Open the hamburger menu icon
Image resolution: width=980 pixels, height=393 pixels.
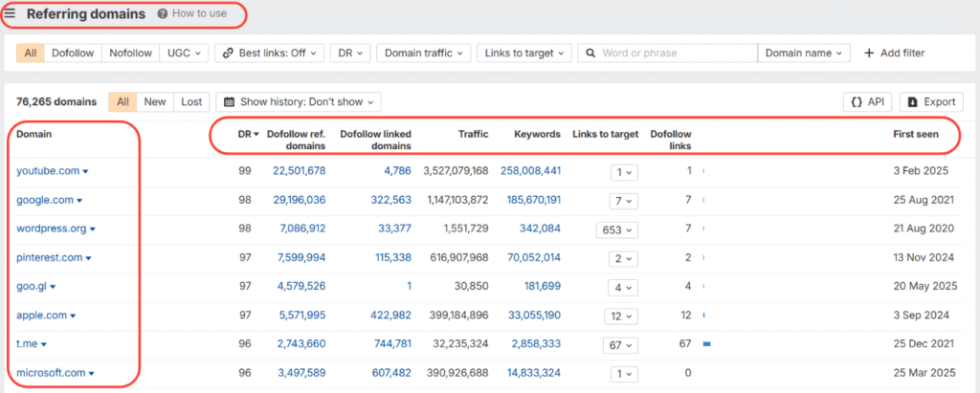pyautogui.click(x=10, y=13)
